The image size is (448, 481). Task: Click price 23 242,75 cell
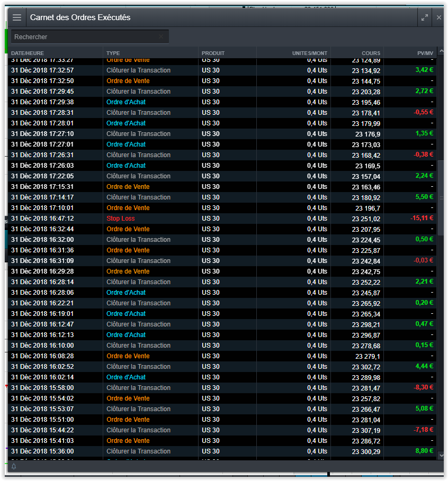366,272
